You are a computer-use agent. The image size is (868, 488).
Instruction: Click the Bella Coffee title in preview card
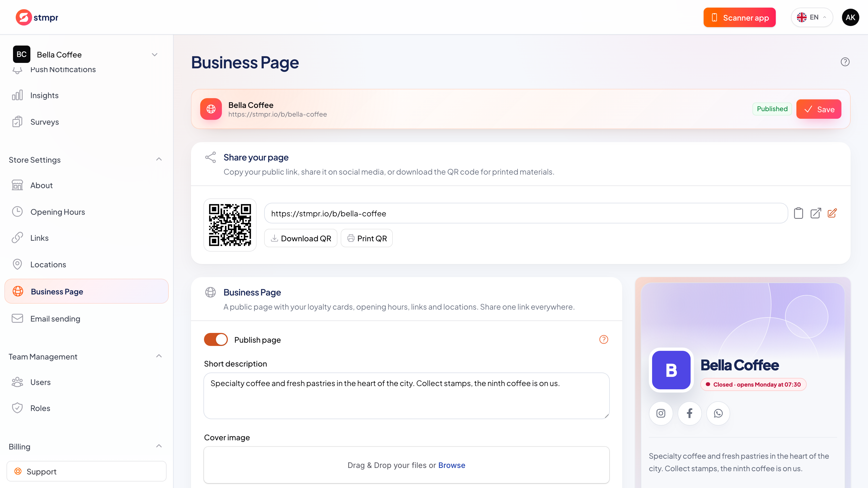coord(740,365)
